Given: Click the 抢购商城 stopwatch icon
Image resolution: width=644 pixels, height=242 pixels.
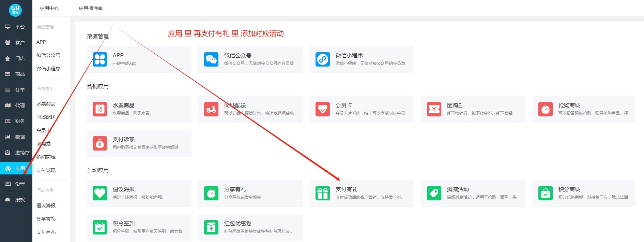Looking at the screenshot, I should tap(546, 109).
